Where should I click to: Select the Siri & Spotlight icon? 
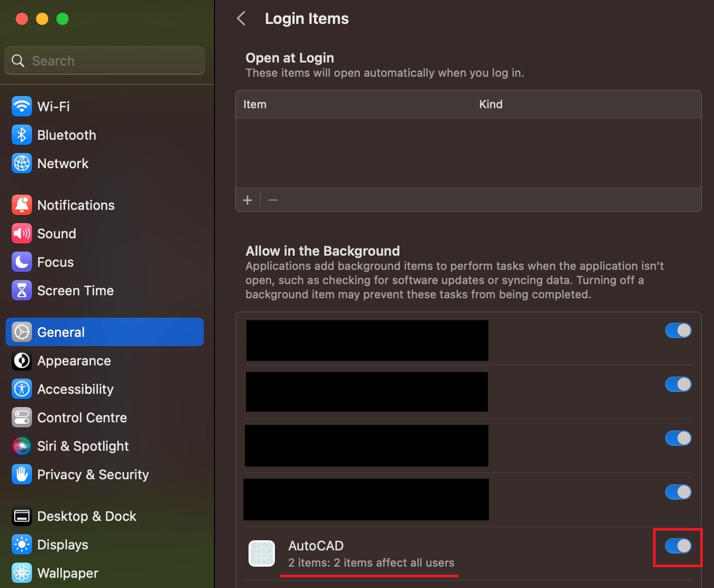pos(21,446)
